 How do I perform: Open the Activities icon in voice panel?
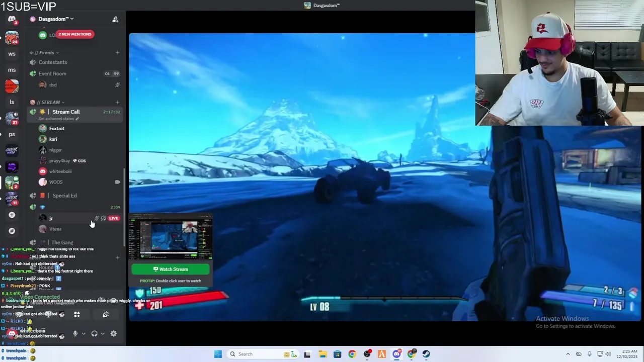click(x=77, y=314)
